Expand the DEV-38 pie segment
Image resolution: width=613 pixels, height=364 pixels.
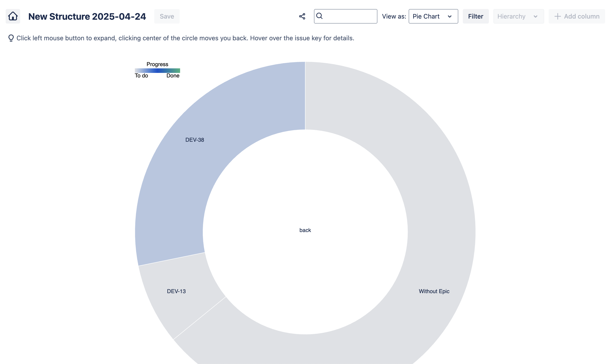pos(195,140)
